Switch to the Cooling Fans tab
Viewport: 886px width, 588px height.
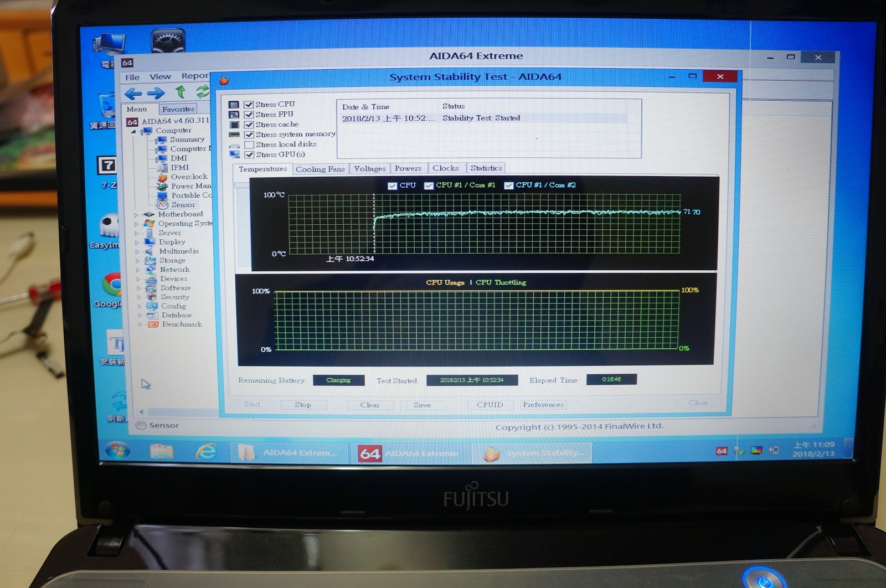click(320, 169)
